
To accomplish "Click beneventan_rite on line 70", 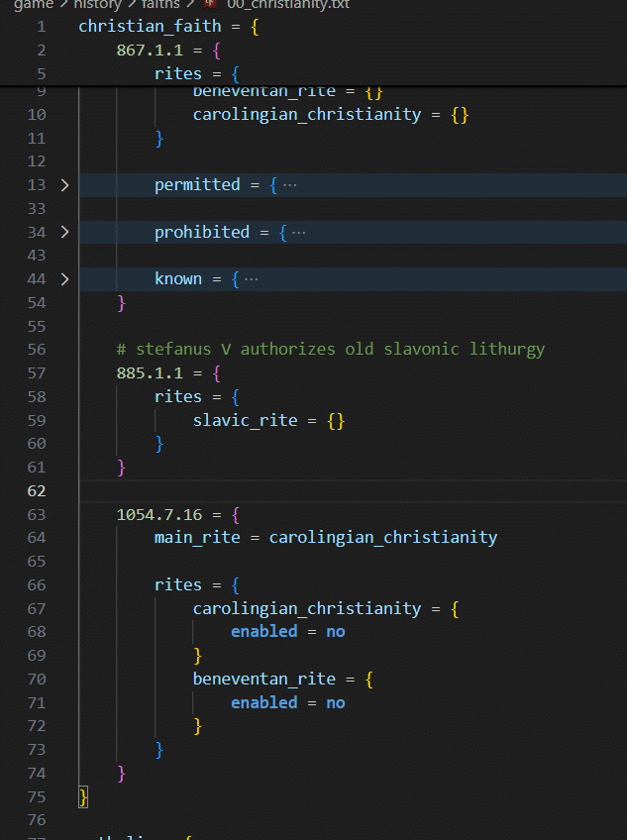I will (264, 680).
